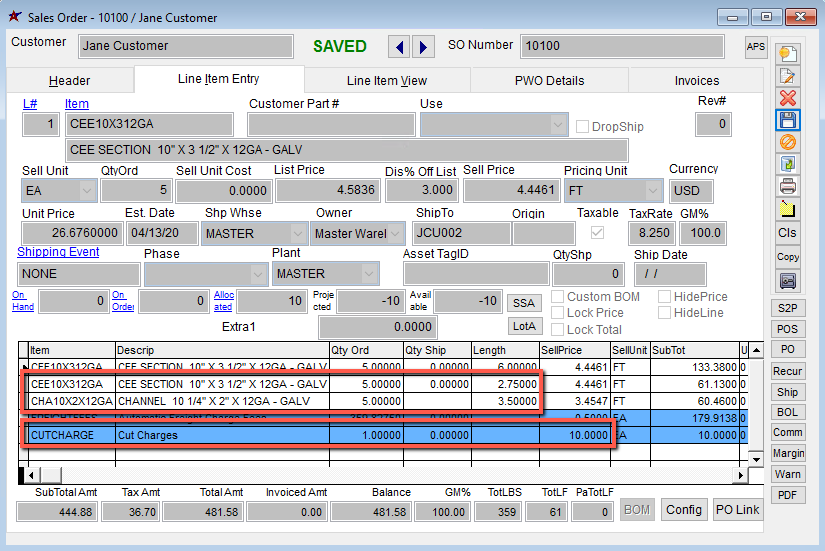Click the On Order link

123,300
